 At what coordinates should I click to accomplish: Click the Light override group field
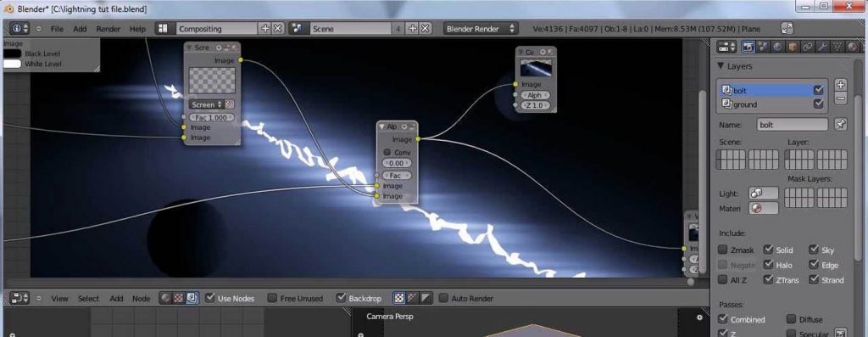[764, 194]
